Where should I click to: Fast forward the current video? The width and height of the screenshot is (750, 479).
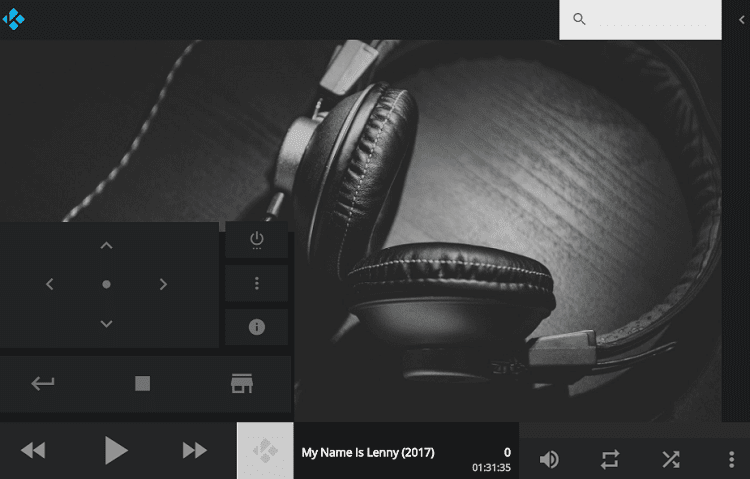click(195, 451)
